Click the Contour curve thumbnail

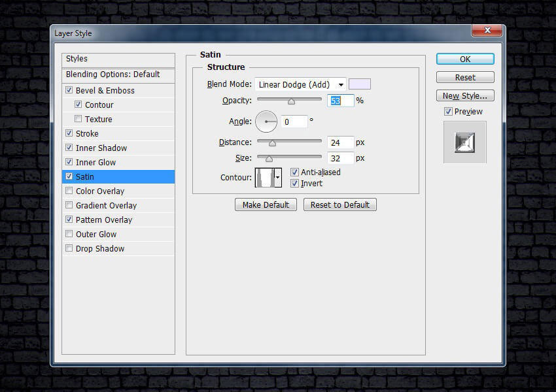(265, 178)
